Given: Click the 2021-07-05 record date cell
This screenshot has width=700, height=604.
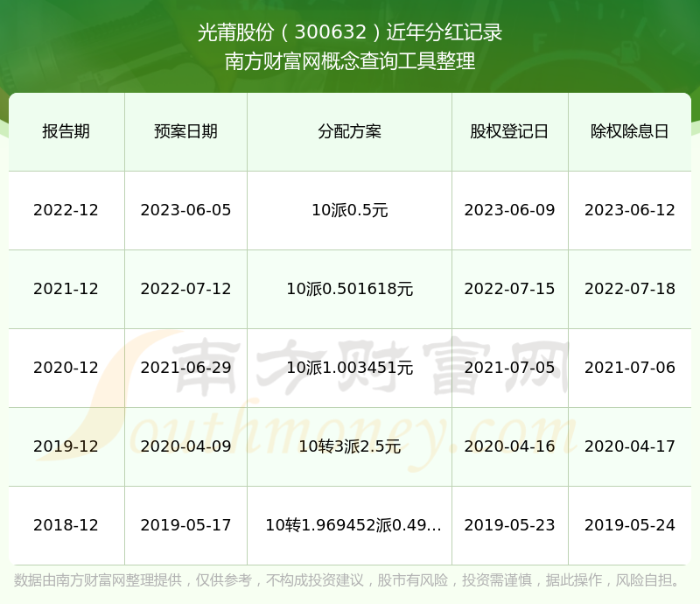Looking at the screenshot, I should pyautogui.click(x=509, y=368).
